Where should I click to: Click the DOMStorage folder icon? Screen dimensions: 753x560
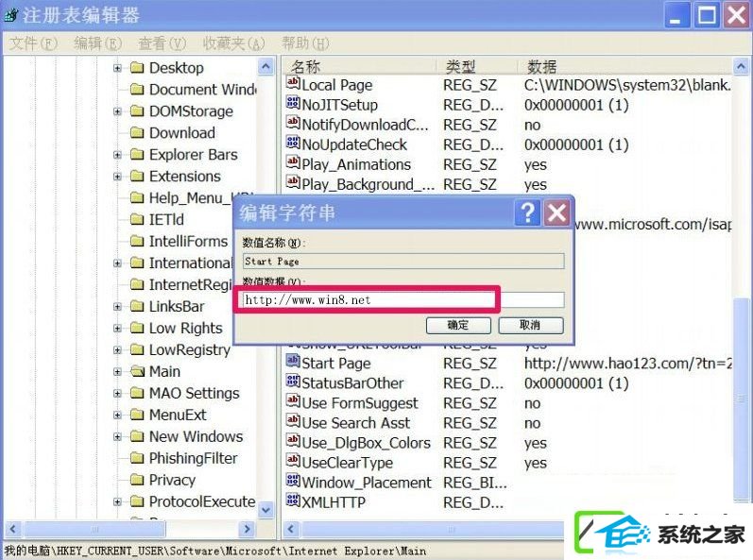137,111
